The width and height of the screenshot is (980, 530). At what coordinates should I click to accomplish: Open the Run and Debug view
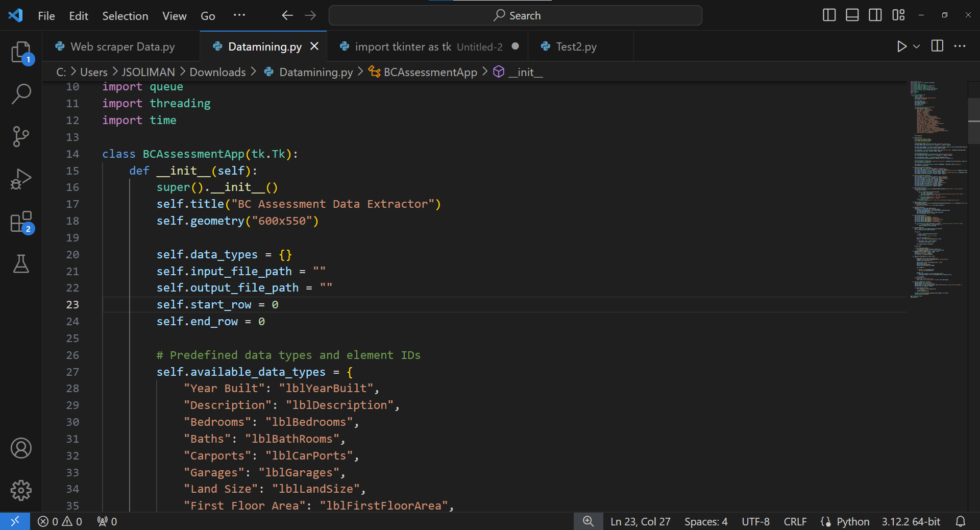coord(21,179)
